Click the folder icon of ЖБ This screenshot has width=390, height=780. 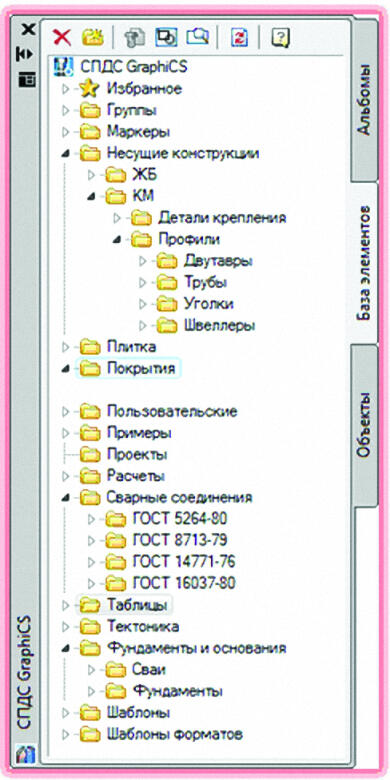pos(115,175)
